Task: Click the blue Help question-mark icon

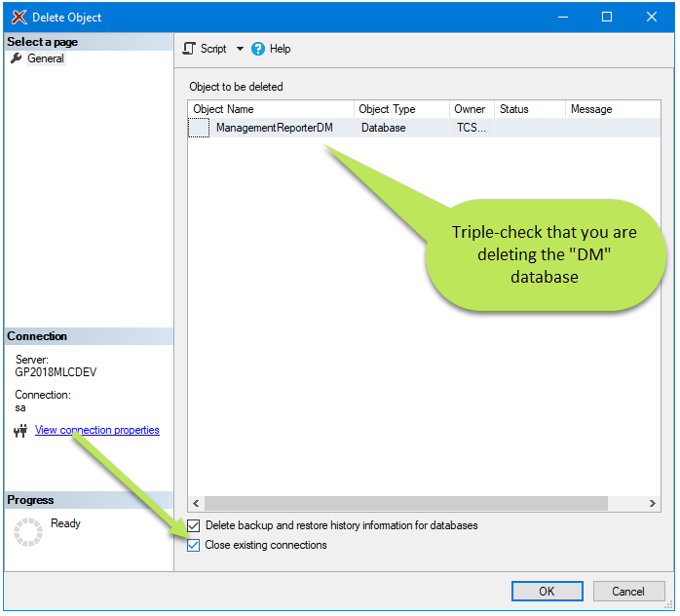Action: pyautogui.click(x=257, y=49)
